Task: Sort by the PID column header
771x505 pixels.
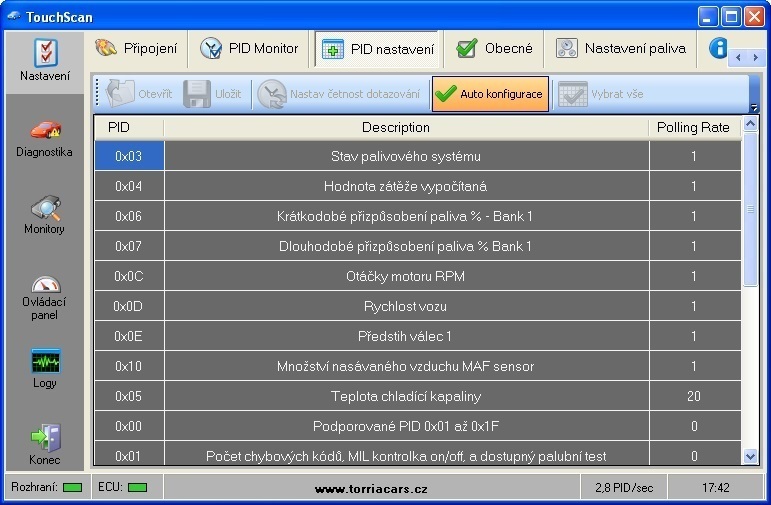Action: pos(129,127)
